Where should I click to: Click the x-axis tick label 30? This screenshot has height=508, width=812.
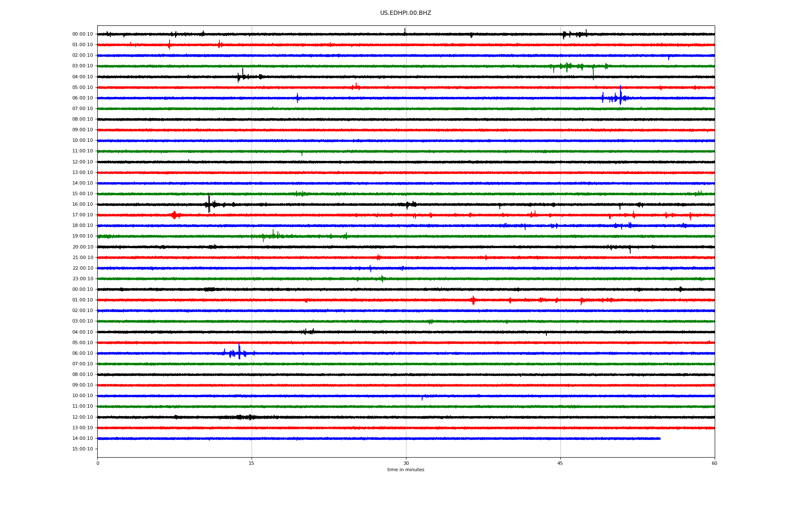point(406,464)
